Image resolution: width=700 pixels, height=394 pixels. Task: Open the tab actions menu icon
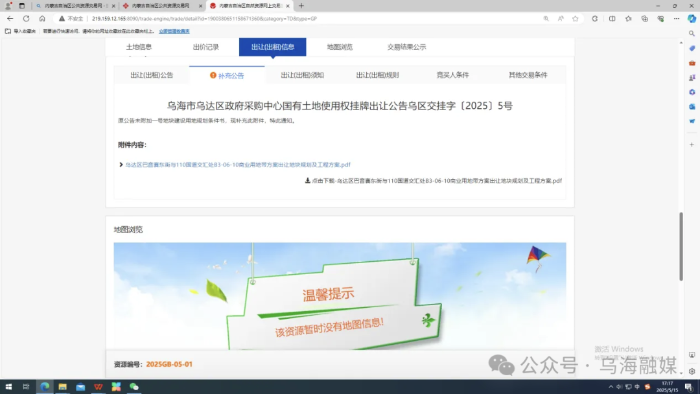[21, 6]
